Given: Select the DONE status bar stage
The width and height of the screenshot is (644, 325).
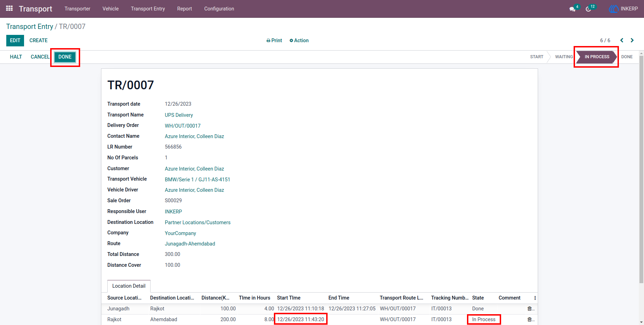Looking at the screenshot, I should (x=627, y=57).
